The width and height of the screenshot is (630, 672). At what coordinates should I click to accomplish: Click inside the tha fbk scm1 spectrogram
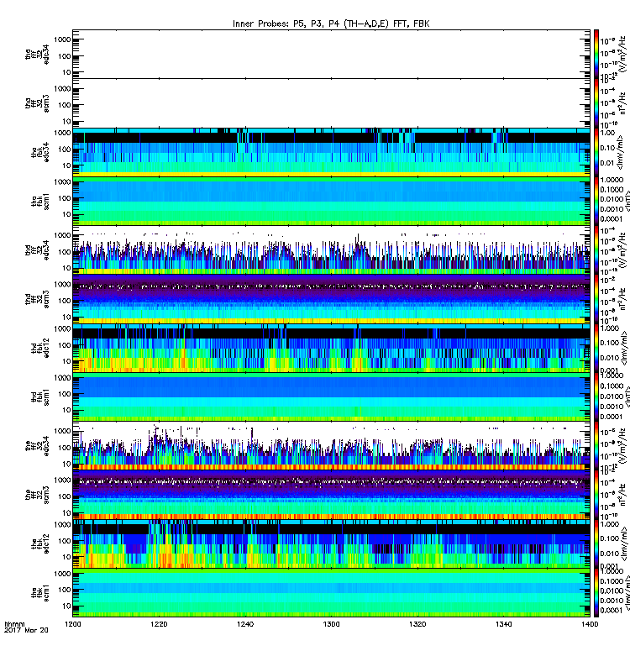(331, 201)
